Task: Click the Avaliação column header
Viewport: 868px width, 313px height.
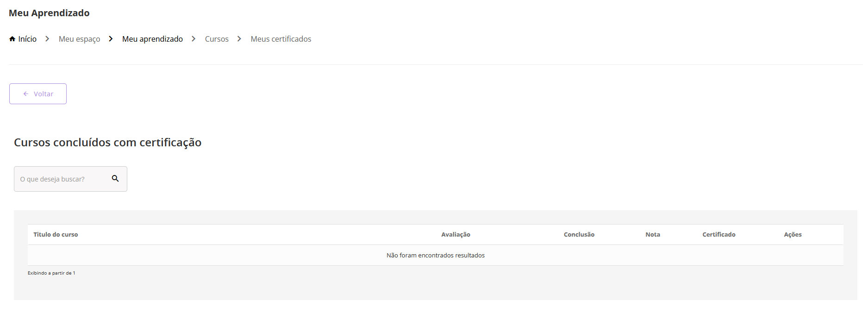Action: (456, 235)
